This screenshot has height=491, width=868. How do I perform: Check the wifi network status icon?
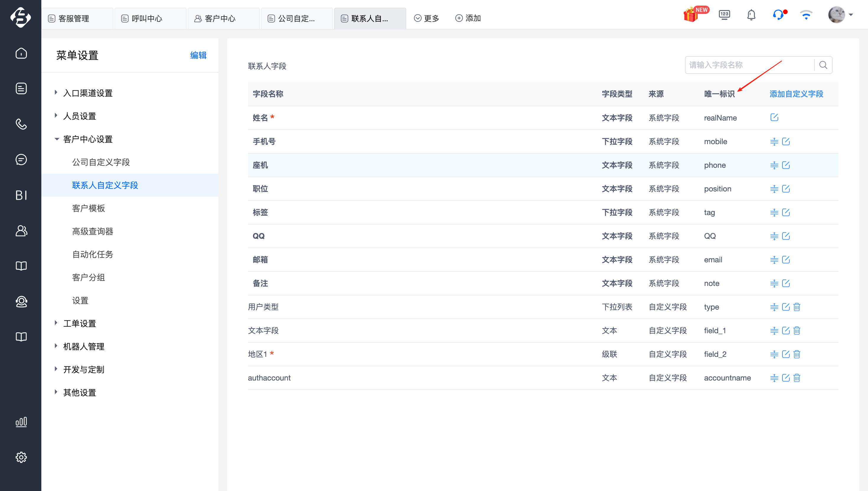click(x=806, y=15)
